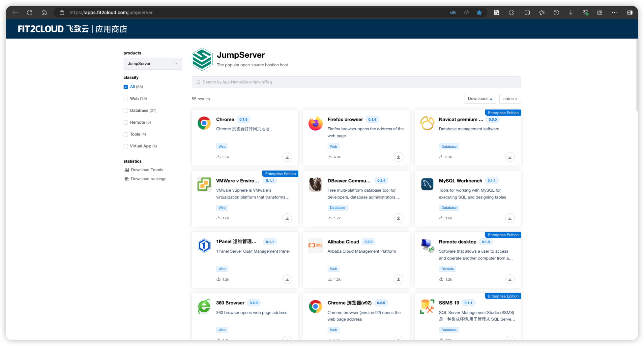Open browser downloads icon in toolbar
Screen dimensions: 644x346
click(571, 13)
